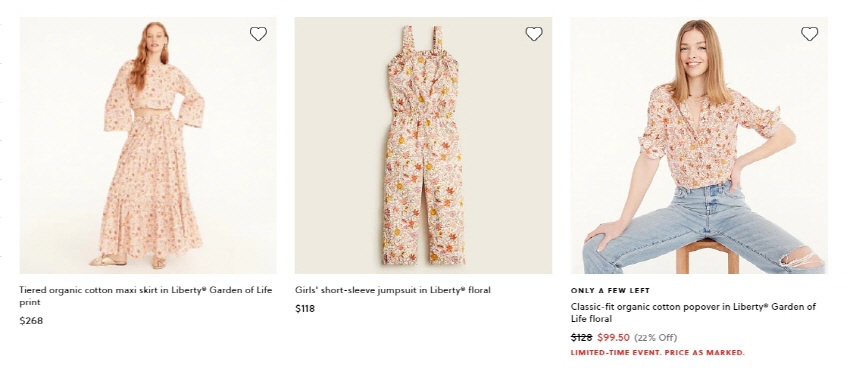The image size is (850, 370).
Task: Click the red $99.50 sale price
Action: 613,337
